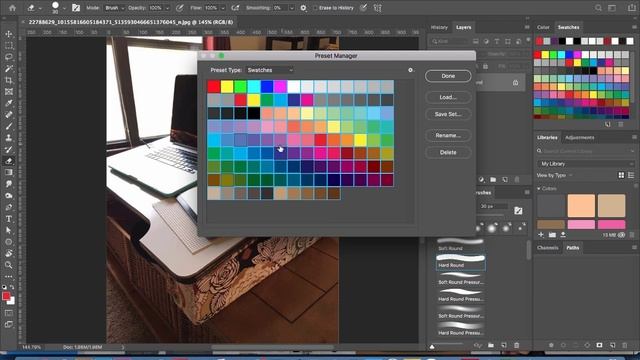Open the search icon in options bar
640x360 pixels.
coord(598,8)
